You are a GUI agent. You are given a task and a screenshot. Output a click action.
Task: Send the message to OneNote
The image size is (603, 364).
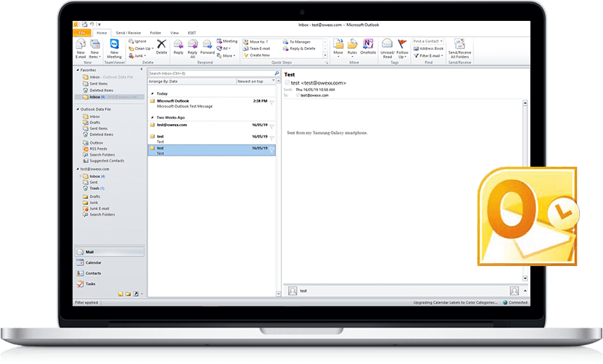(368, 47)
